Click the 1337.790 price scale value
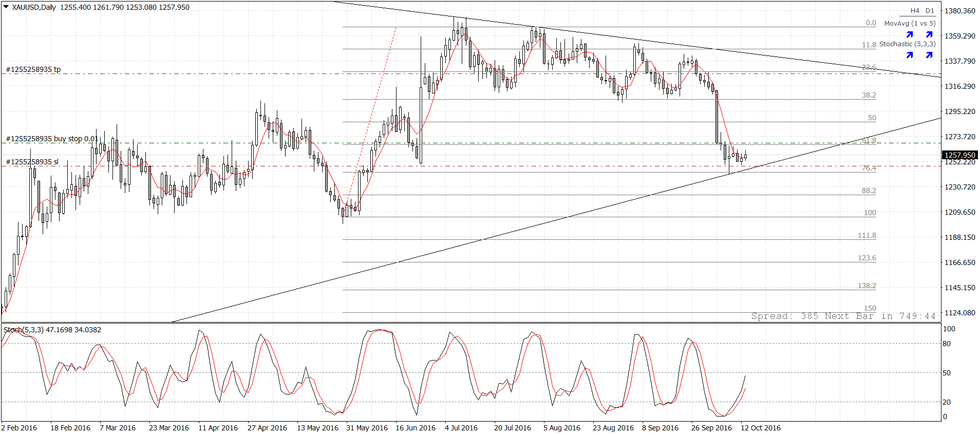Viewport: 980px width, 435px height. pyautogui.click(x=959, y=61)
